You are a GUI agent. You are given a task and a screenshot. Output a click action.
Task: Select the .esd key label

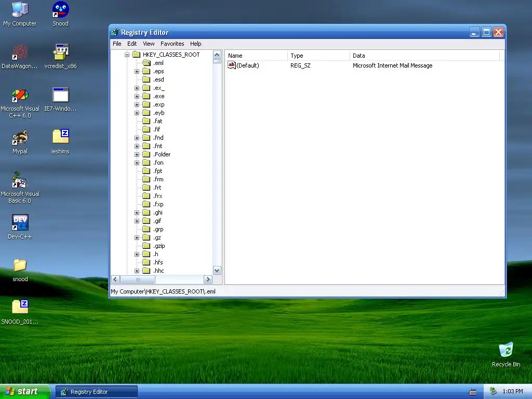pyautogui.click(x=158, y=79)
